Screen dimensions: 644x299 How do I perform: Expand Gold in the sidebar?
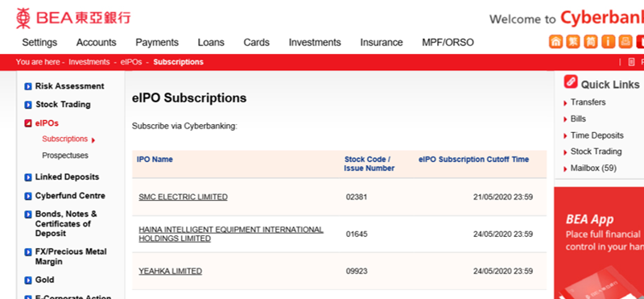[44, 280]
